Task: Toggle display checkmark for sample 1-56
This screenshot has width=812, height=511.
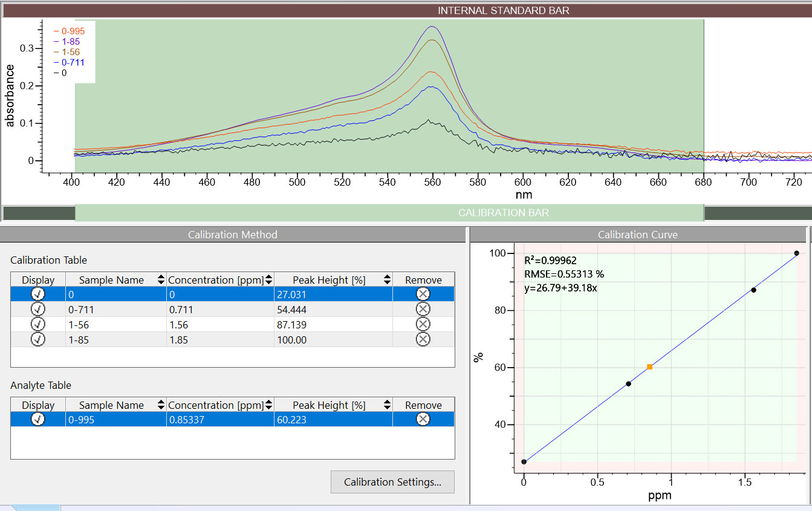Action: click(38, 324)
